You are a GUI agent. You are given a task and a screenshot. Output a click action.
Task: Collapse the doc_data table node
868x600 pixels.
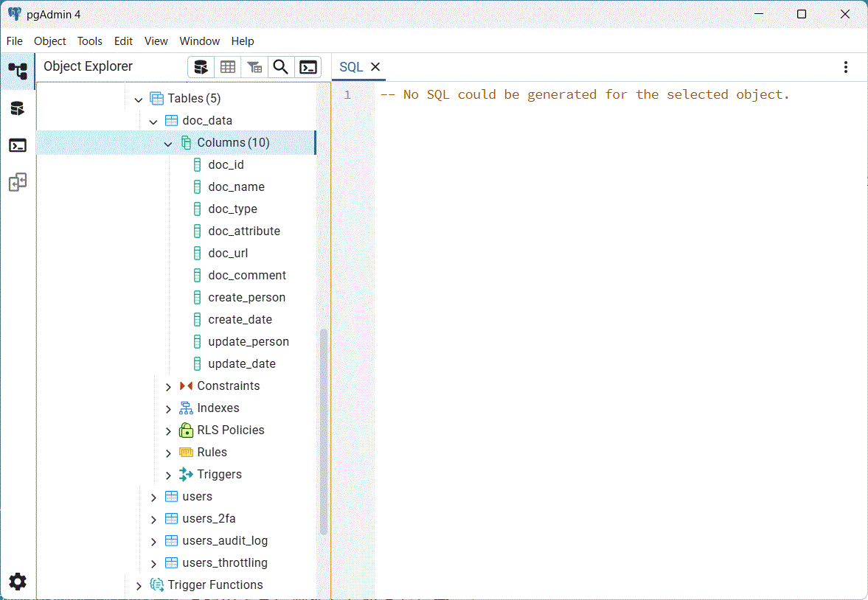(x=153, y=121)
